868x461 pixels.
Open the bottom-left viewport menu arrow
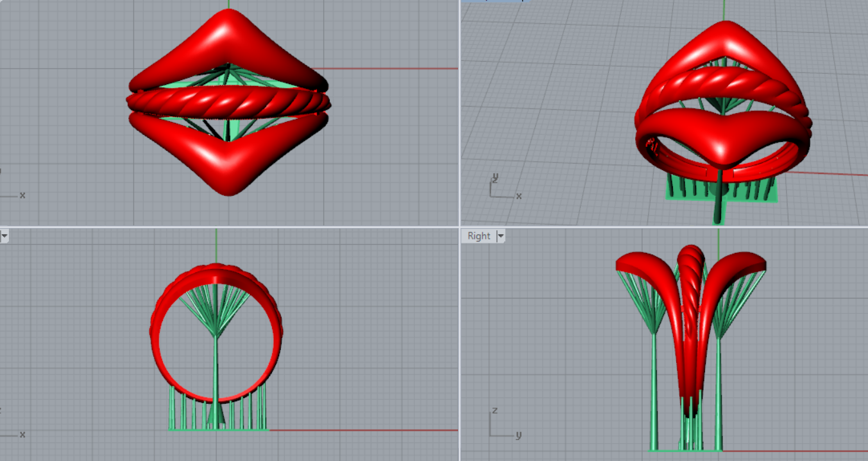point(4,236)
